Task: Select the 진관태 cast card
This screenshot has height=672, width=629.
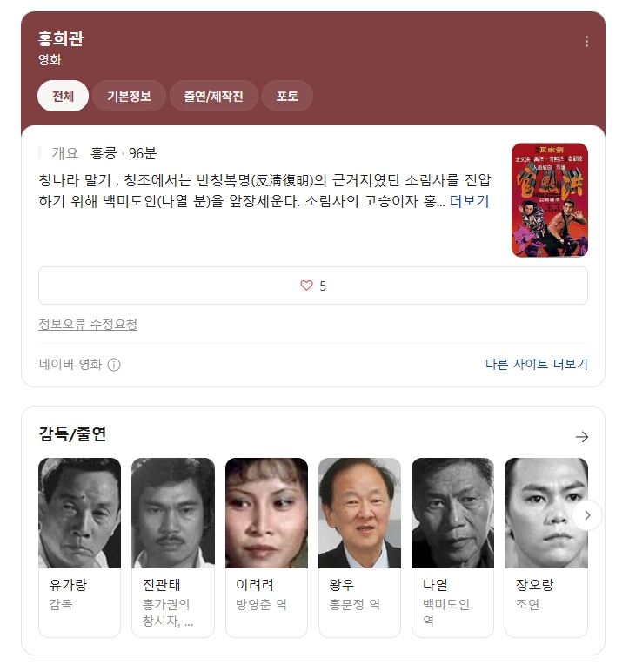Action: (173, 548)
